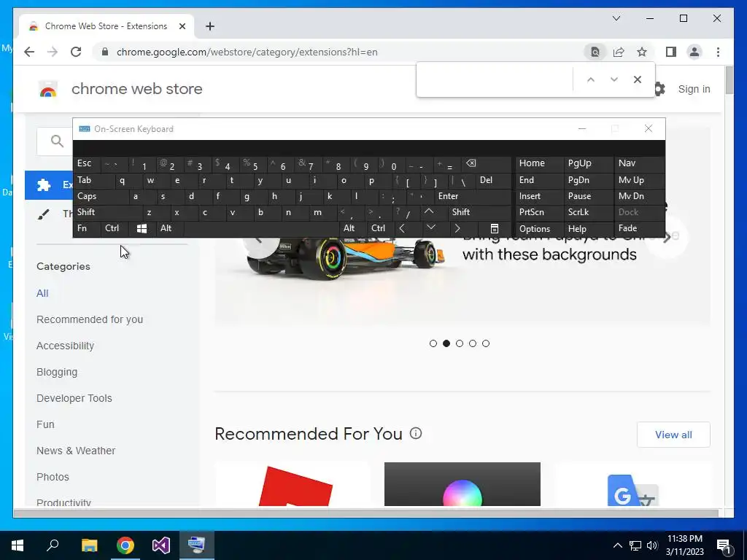Select first carousel dot indicator
Screen dimensions: 747x560
click(x=433, y=343)
